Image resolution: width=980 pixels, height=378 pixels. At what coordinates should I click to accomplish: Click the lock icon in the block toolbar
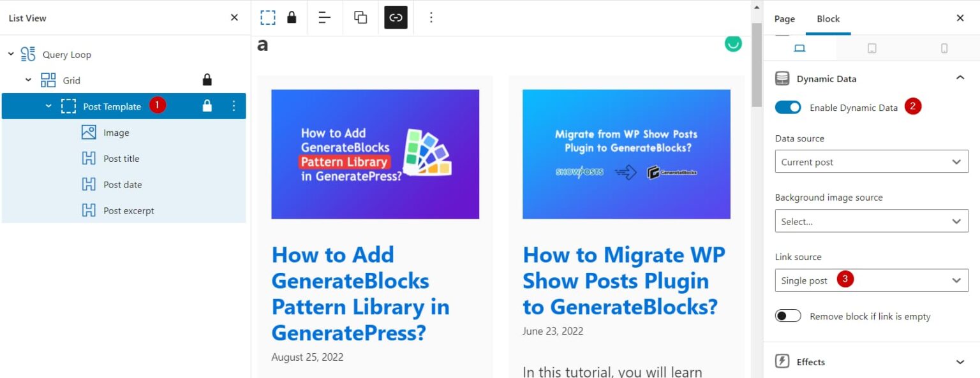(x=291, y=17)
